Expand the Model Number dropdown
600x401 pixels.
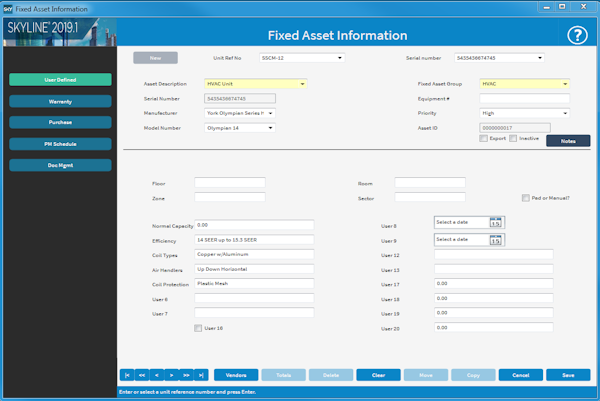[x=271, y=128]
